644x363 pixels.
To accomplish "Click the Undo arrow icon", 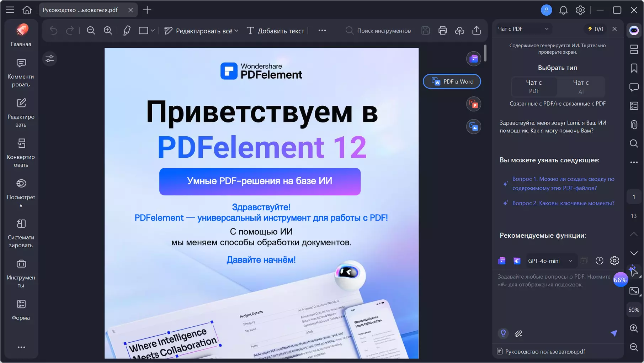I will 53,31.
